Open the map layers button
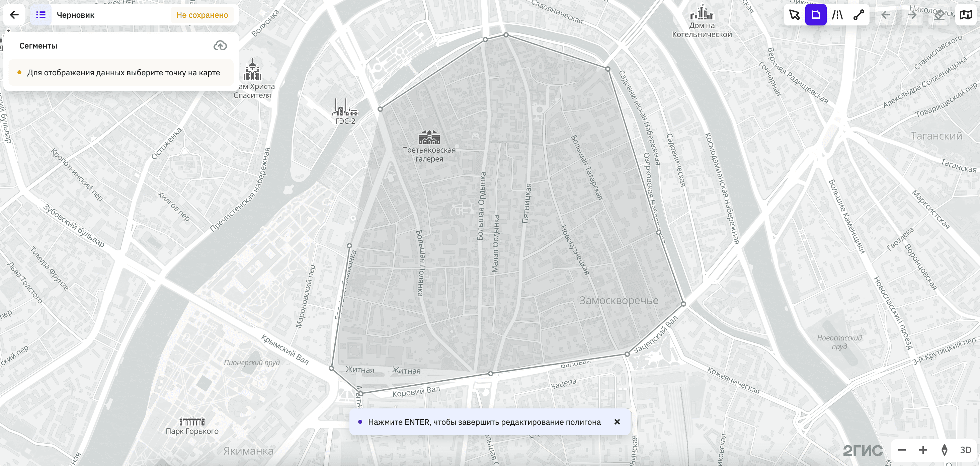 click(x=966, y=15)
